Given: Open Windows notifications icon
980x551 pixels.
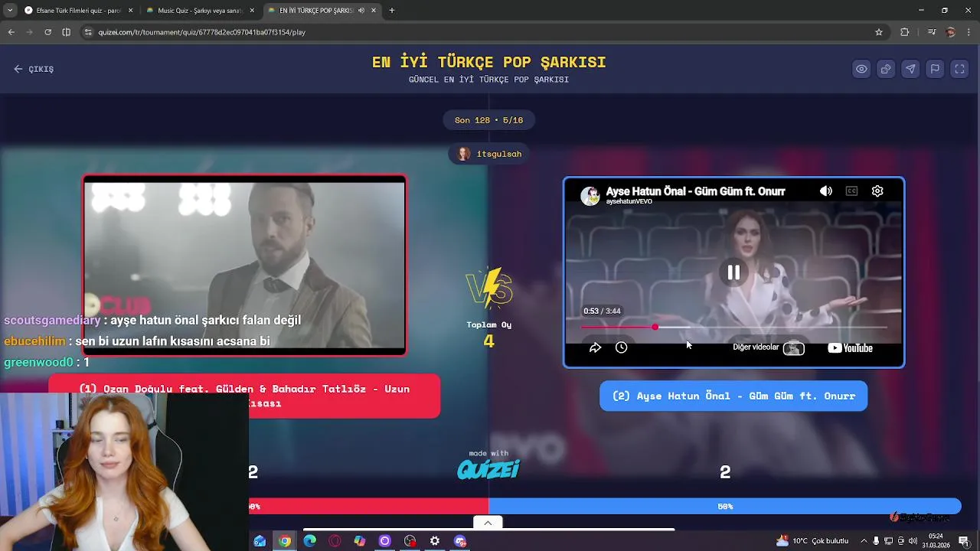Looking at the screenshot, I should click(x=963, y=541).
